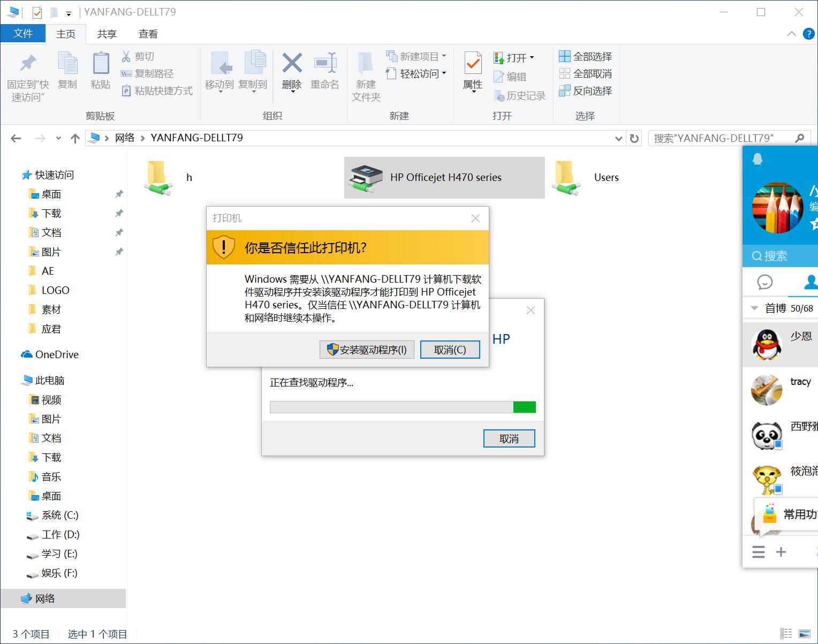This screenshot has width=818, height=644.
Task: Open the Copy to (复制到) menu
Action: coord(253,73)
